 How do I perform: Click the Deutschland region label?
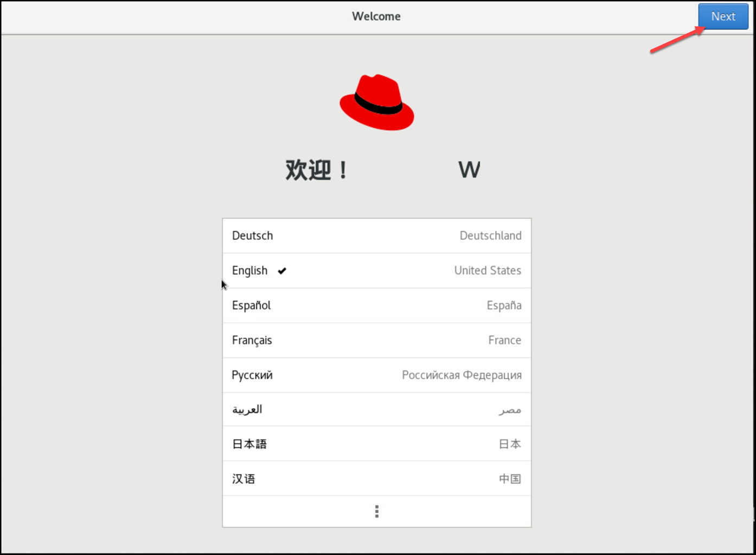pyautogui.click(x=490, y=236)
